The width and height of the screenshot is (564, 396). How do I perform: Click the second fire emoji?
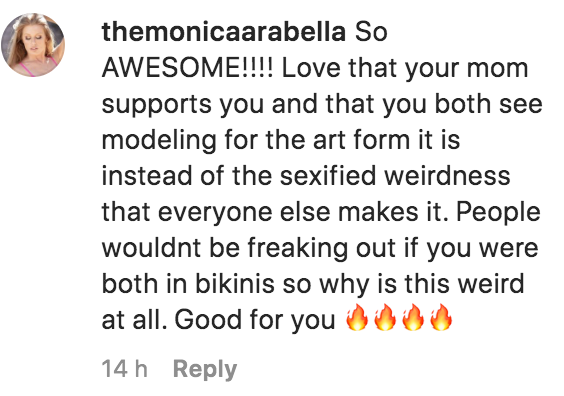click(x=385, y=317)
